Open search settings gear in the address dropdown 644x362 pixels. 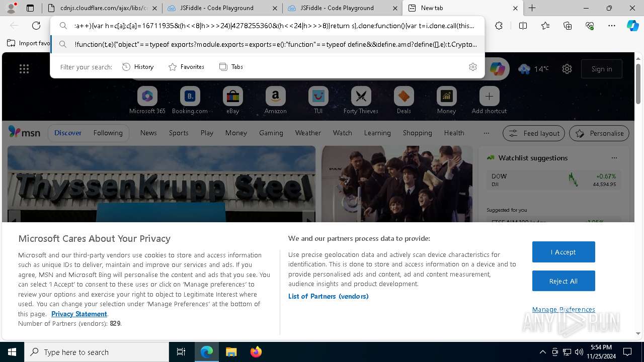(x=473, y=67)
